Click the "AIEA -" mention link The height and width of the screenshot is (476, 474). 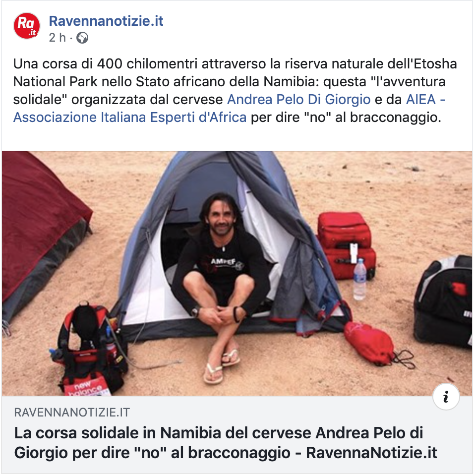coord(425,100)
